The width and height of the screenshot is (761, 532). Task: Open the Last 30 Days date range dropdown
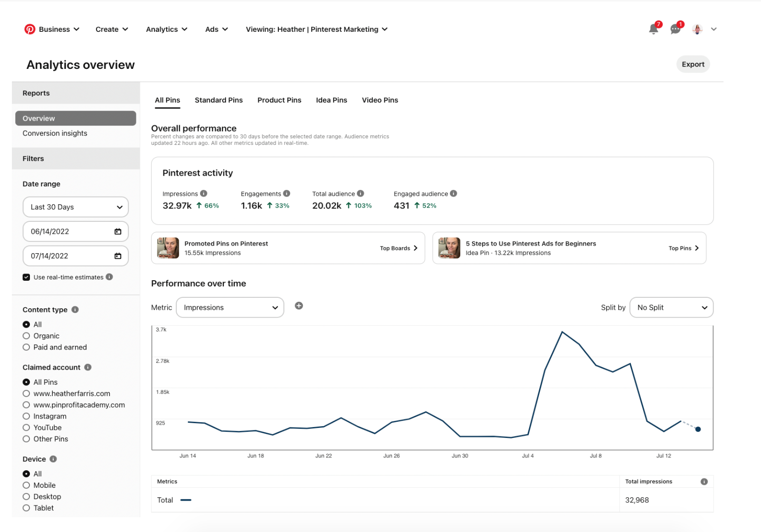tap(76, 207)
